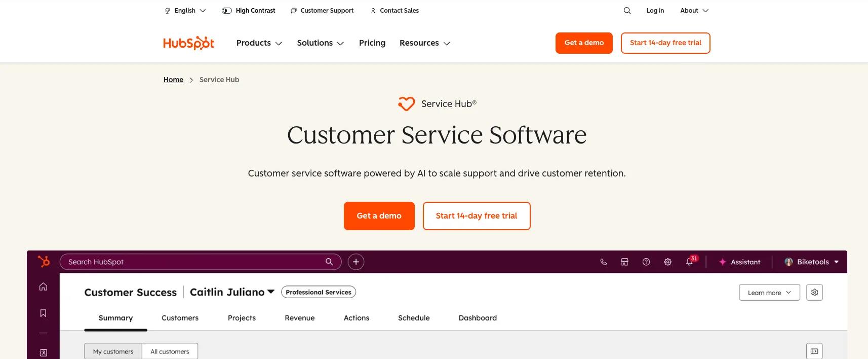Click the Biketools account avatar
This screenshot has height=359, width=868.
pyautogui.click(x=788, y=262)
